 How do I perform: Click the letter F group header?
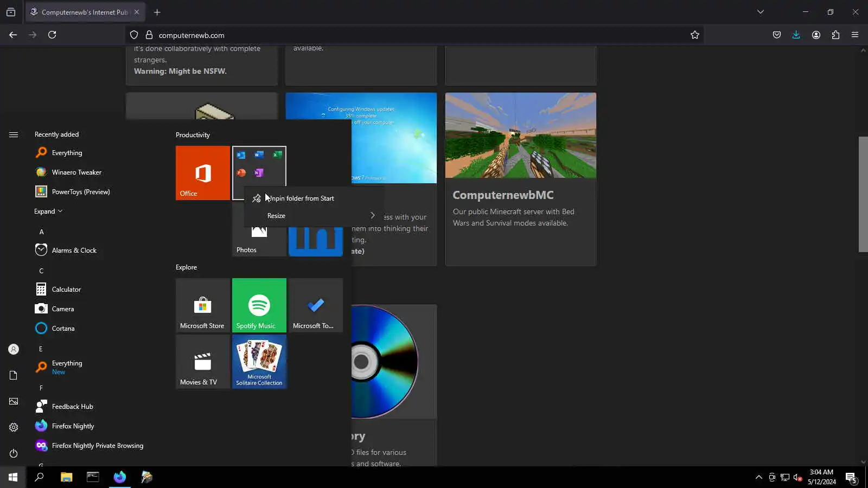pyautogui.click(x=41, y=388)
